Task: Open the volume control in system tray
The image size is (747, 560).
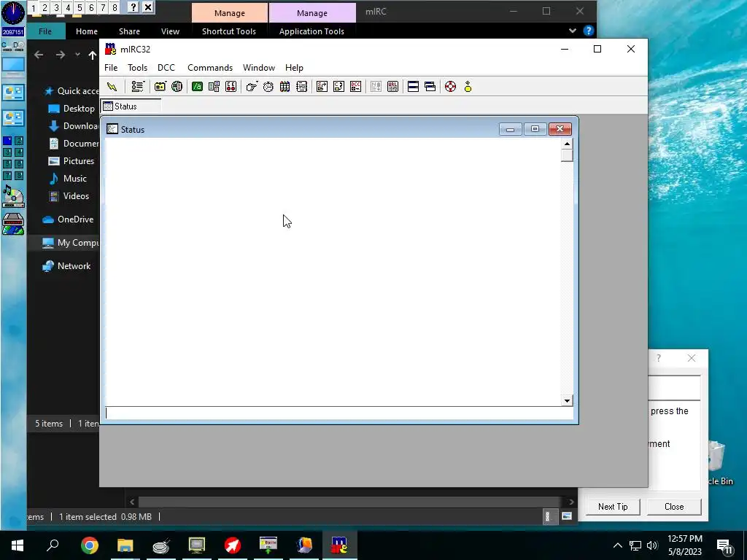Action: pyautogui.click(x=652, y=545)
